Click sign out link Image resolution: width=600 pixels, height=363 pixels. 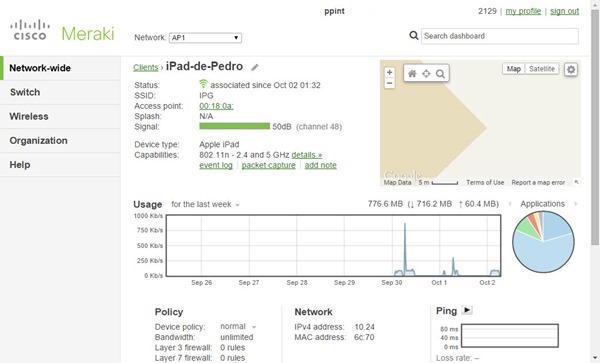coord(564,11)
